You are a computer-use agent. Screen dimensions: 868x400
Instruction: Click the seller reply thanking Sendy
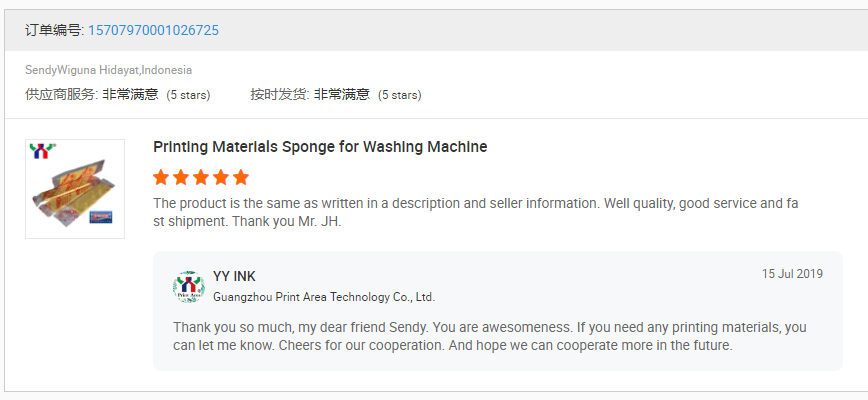[x=489, y=336]
